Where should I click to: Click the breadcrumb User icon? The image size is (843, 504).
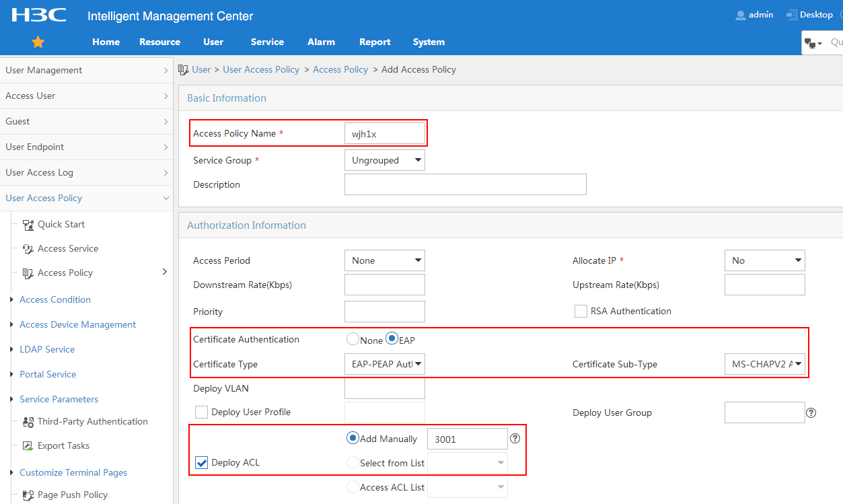(x=183, y=69)
